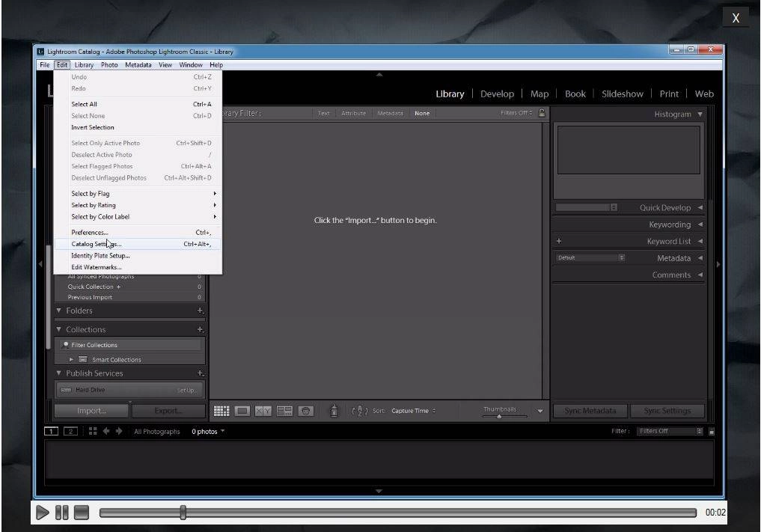
Task: Open People view face icon
Action: (x=306, y=411)
